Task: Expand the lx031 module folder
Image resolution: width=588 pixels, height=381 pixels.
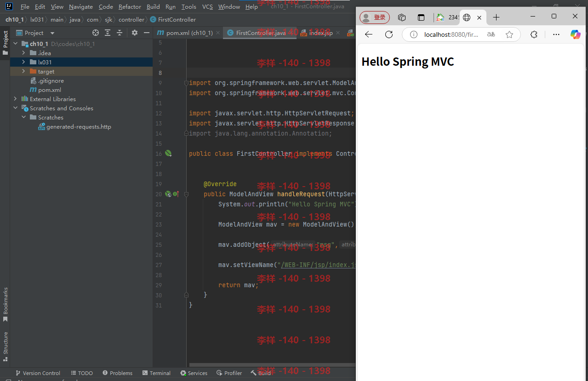Action: click(23, 62)
